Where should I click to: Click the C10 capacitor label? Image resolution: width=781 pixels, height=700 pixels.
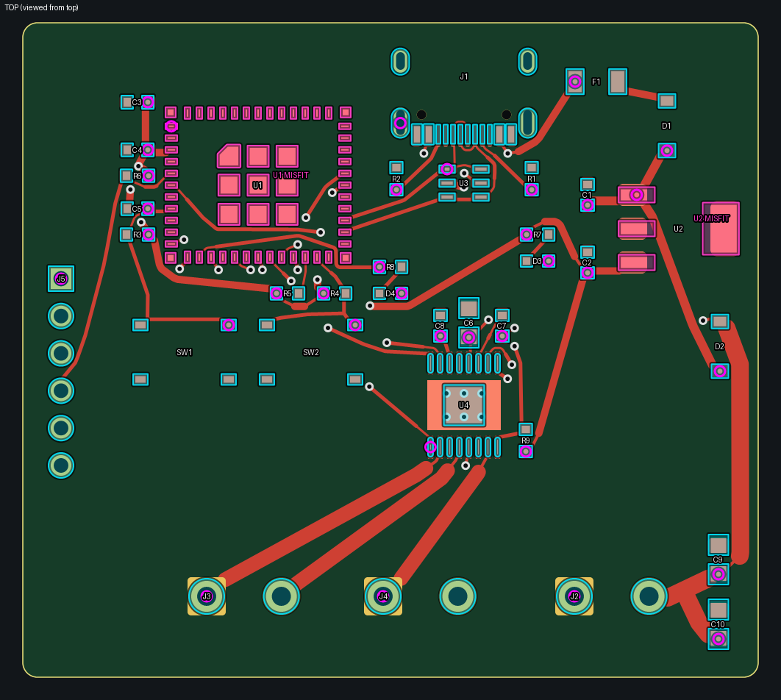click(718, 624)
